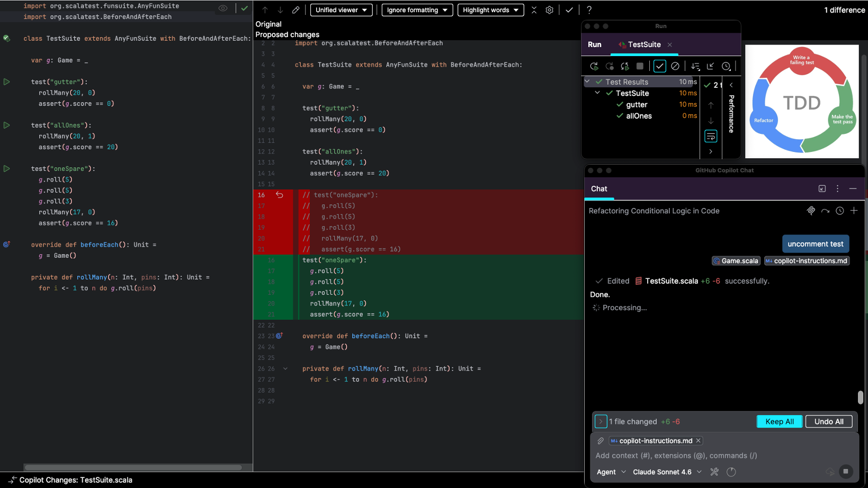The image size is (868, 488).
Task: Click the Undo All button
Action: coord(828,421)
